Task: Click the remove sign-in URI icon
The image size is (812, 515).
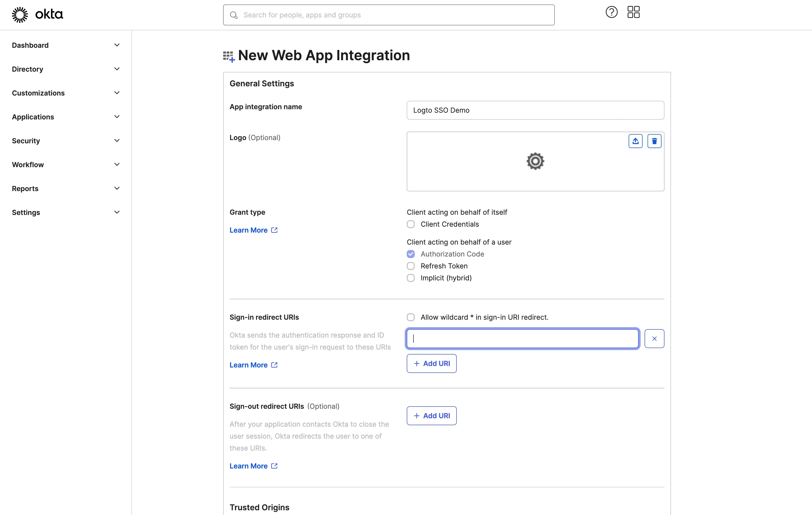Action: [655, 339]
